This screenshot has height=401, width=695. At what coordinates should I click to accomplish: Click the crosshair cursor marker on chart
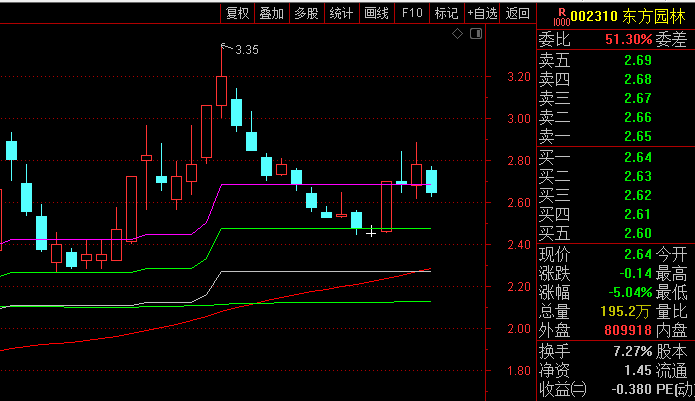371,232
